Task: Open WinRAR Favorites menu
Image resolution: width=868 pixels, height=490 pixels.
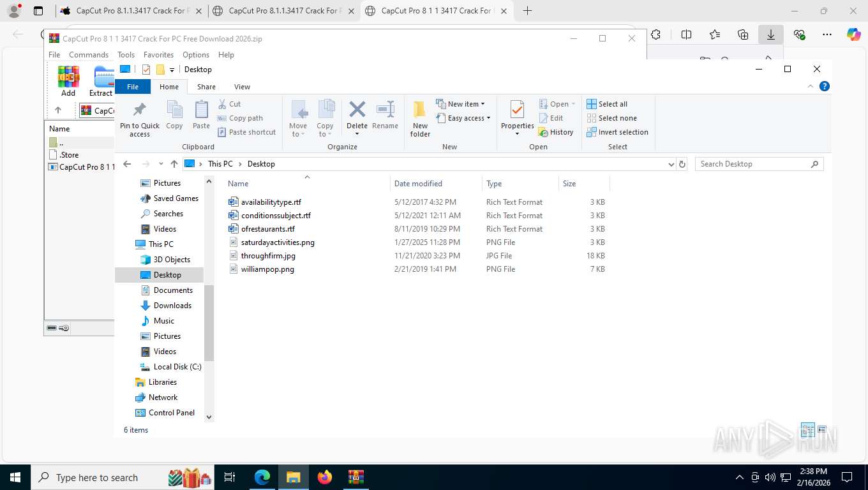Action: point(158,55)
